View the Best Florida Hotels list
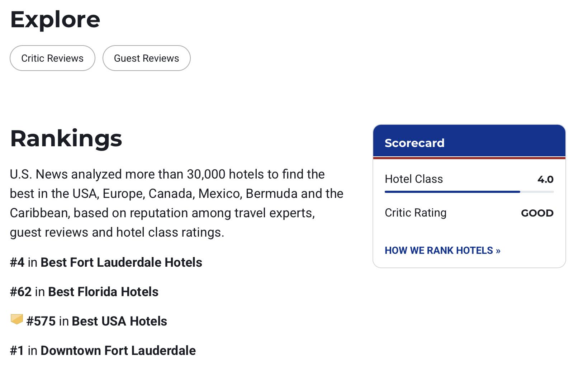Viewport: 588px width, 375px height. tap(103, 292)
